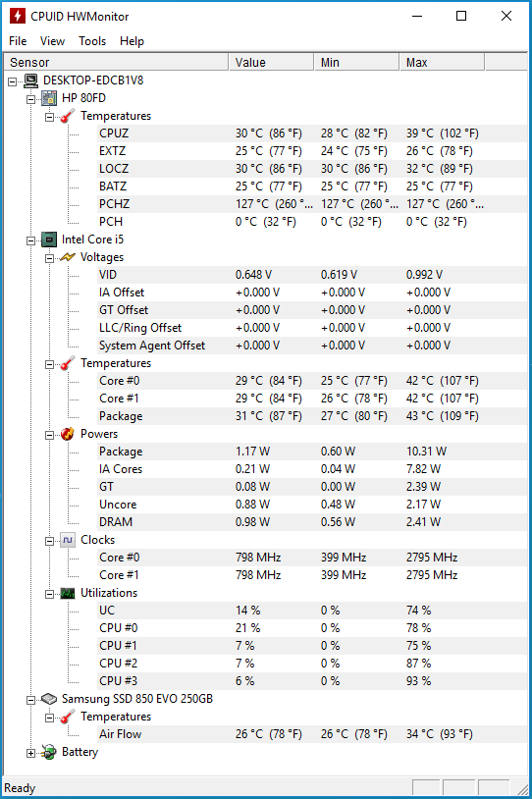Click the Intel Core i5 processor icon

click(49, 240)
